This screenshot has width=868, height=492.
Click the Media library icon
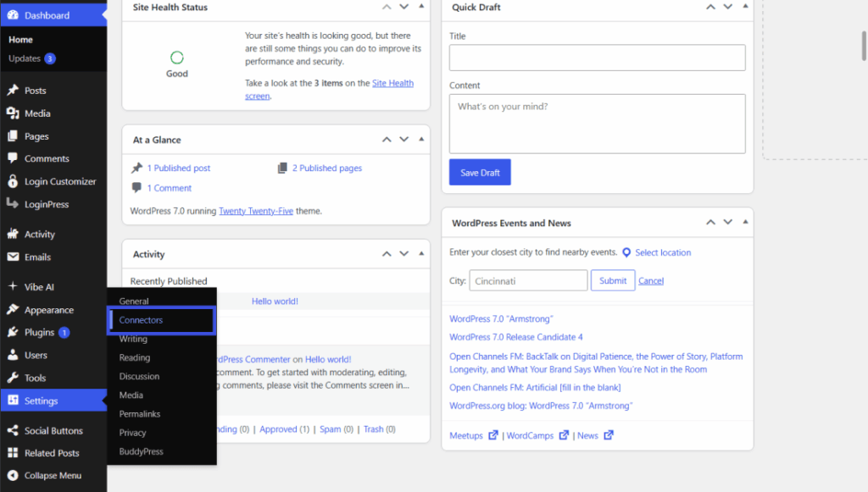click(x=13, y=113)
